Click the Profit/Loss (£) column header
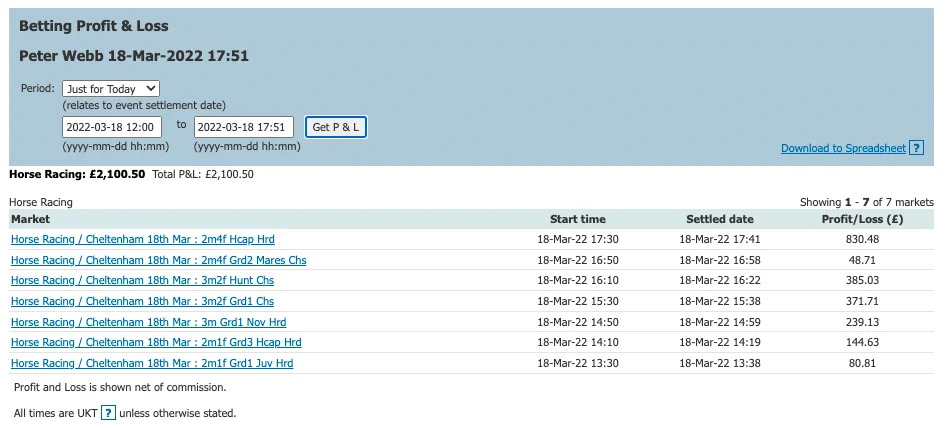This screenshot has width=946, height=428. tap(862, 219)
